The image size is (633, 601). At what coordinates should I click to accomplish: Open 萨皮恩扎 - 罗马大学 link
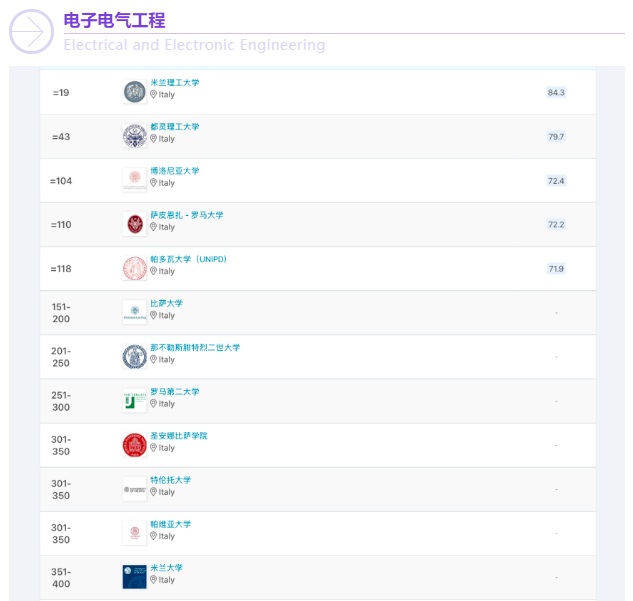pyautogui.click(x=187, y=215)
